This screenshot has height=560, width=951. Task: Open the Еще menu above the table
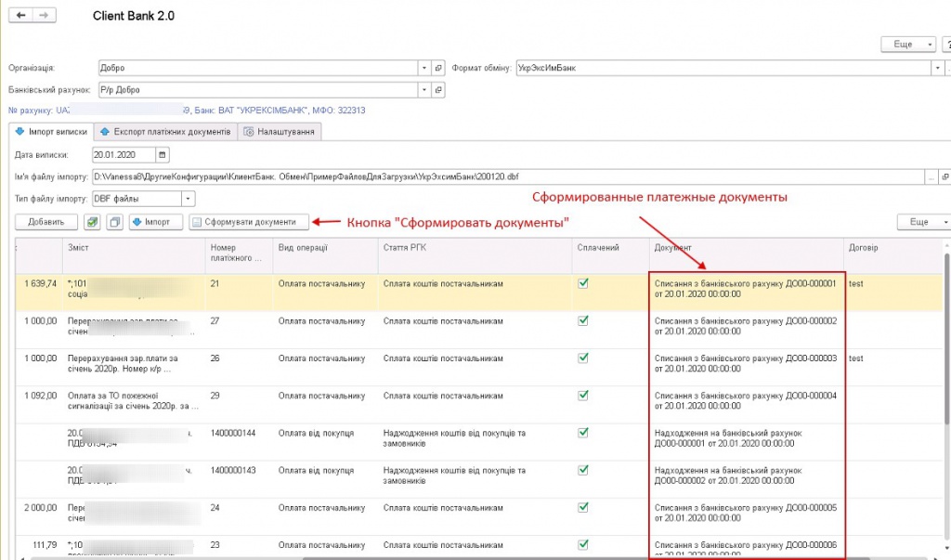pyautogui.click(x=924, y=222)
